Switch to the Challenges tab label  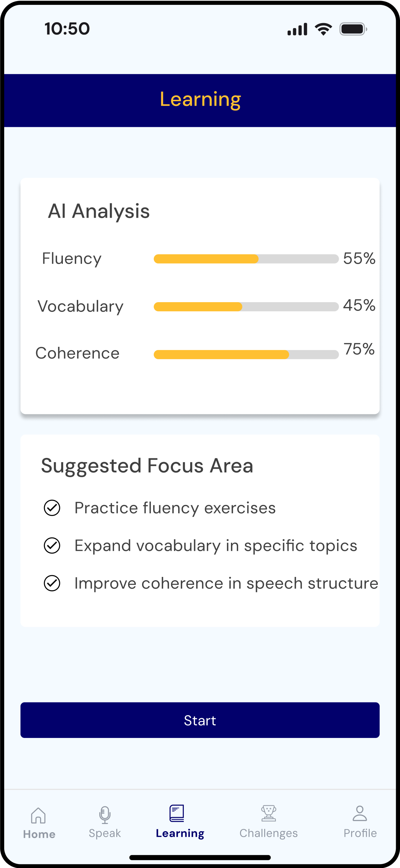tap(269, 833)
